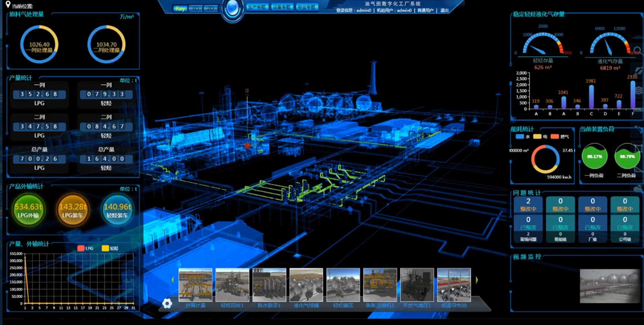Click the LPG外输 green circle indicator
This screenshot has width=644, height=325.
(28, 210)
